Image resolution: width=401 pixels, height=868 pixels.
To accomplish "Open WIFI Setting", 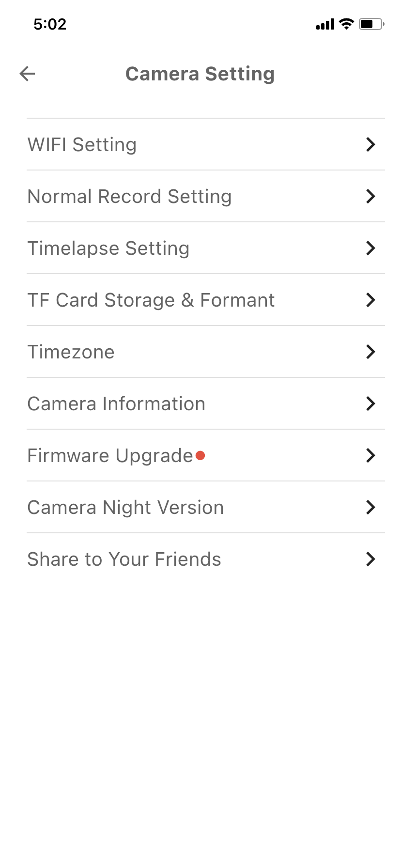I will coord(82,144).
